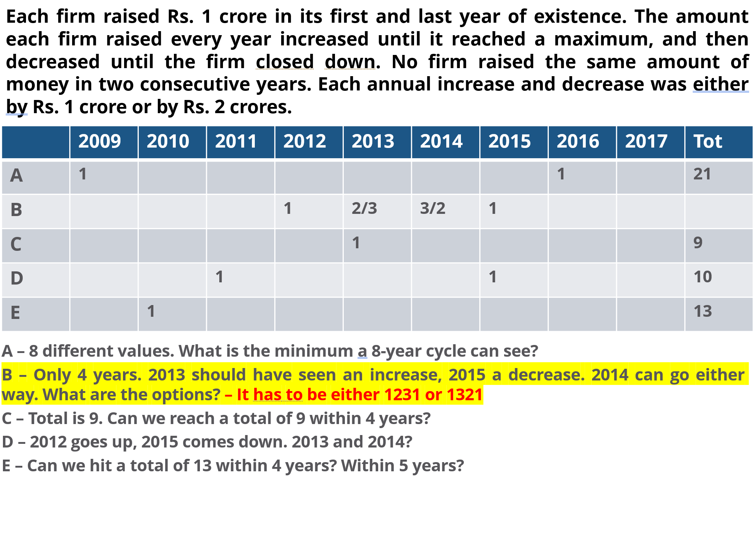Click the line 'D – 2012 goes up'

[207, 442]
